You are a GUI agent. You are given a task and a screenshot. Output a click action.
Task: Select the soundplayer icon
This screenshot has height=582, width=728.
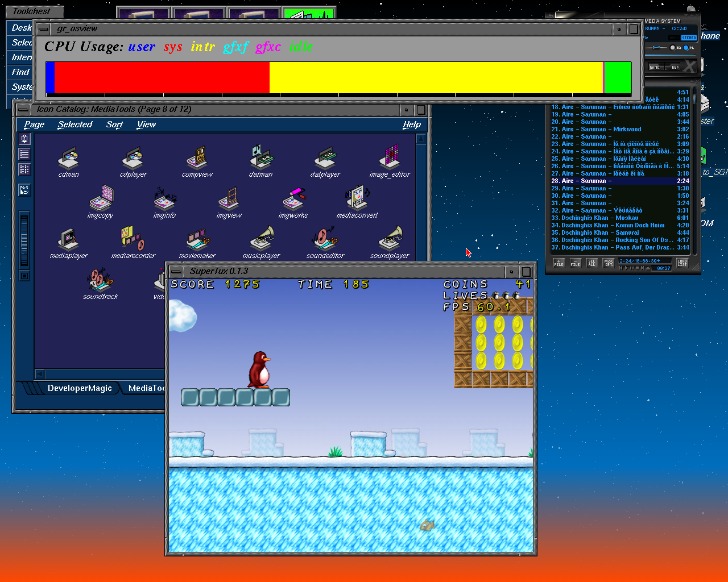[390, 243]
